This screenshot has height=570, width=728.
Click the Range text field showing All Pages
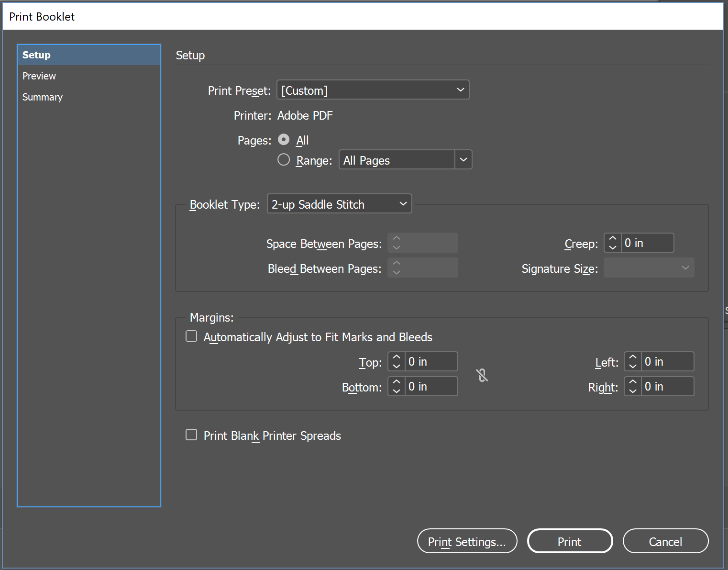point(397,160)
